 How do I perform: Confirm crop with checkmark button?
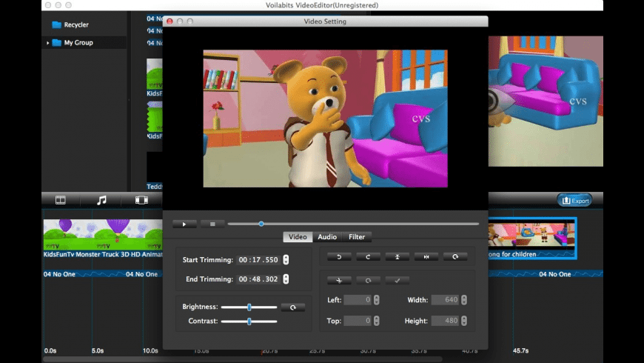tap(398, 280)
